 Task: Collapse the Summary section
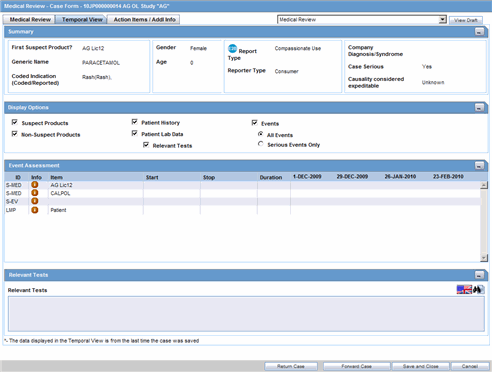point(479,32)
